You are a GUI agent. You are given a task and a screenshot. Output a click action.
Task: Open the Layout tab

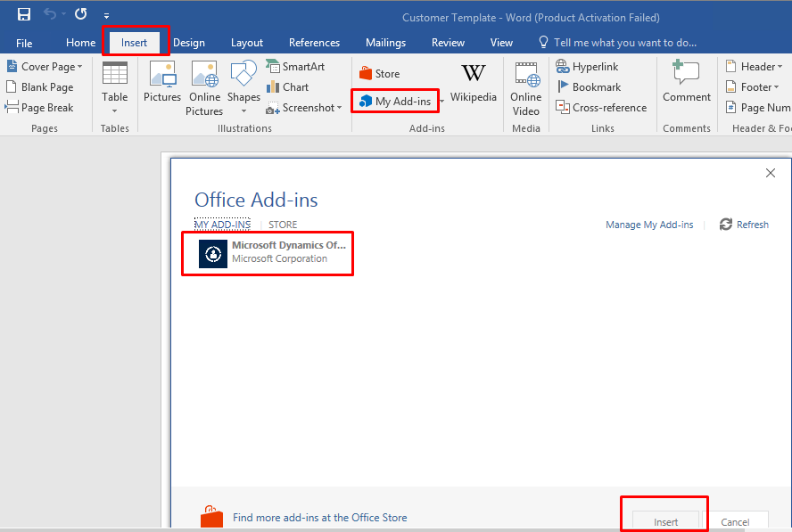(247, 43)
